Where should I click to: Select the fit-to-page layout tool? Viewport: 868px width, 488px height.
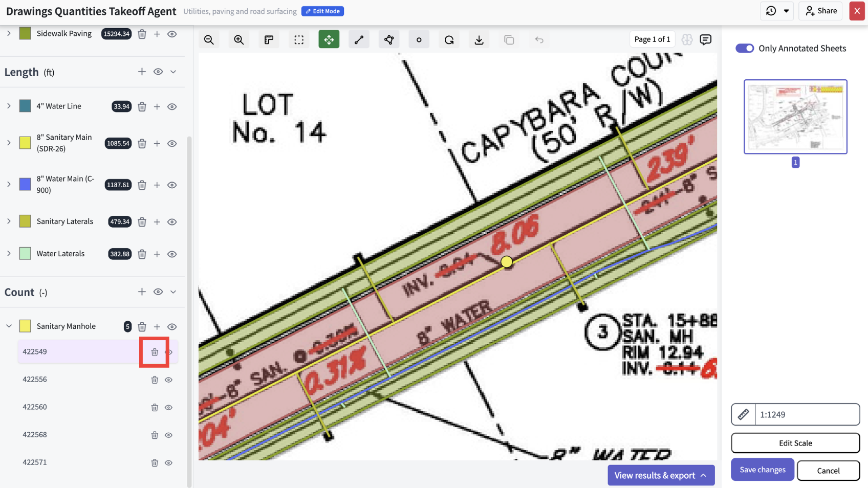click(x=269, y=40)
